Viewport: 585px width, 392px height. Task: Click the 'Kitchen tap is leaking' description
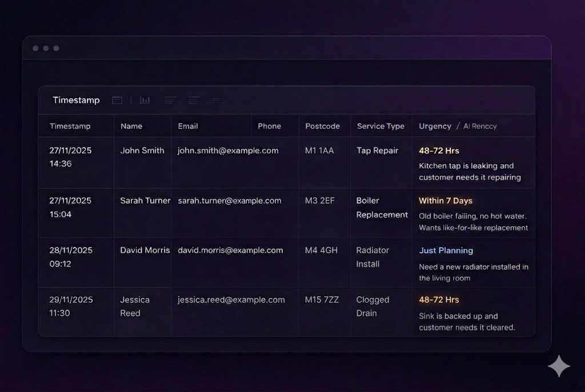coord(470,171)
